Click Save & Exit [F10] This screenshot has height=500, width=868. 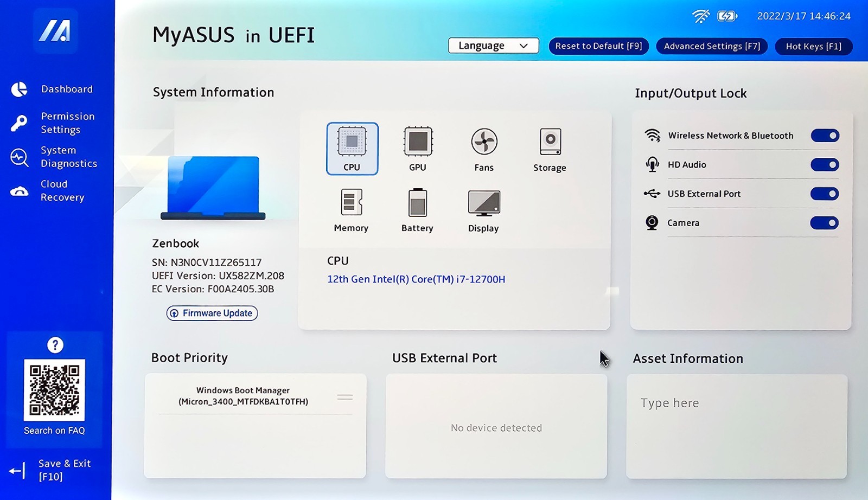point(50,470)
